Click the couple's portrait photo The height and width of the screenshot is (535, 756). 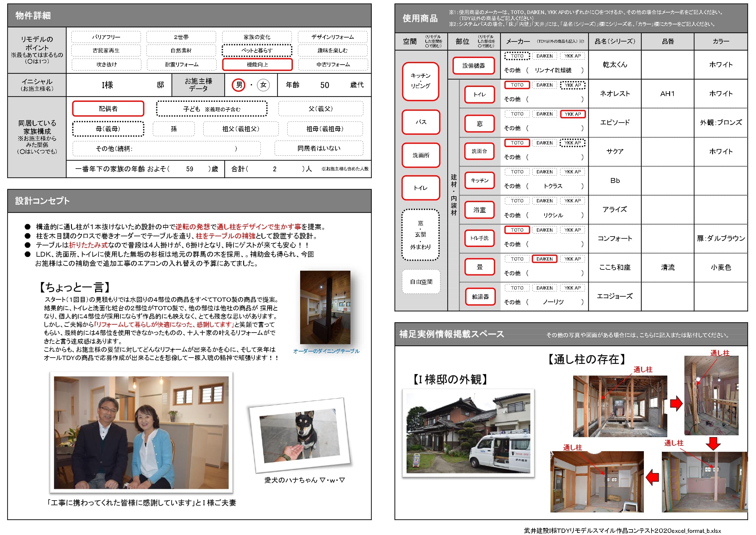click(x=141, y=432)
